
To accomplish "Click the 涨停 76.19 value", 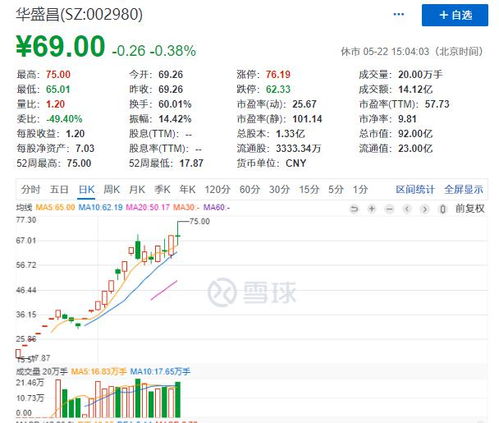I will pos(278,74).
